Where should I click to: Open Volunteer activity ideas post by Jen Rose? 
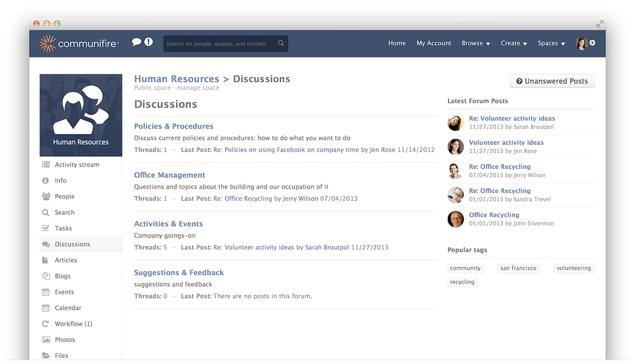tap(506, 142)
